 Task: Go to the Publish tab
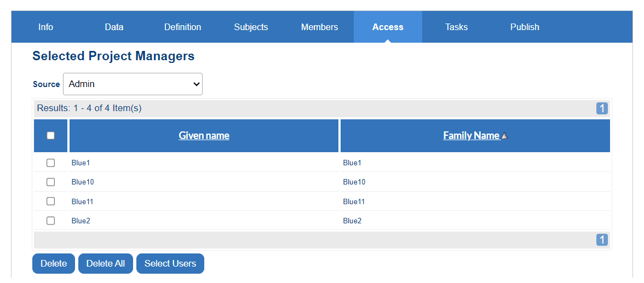coord(525,27)
